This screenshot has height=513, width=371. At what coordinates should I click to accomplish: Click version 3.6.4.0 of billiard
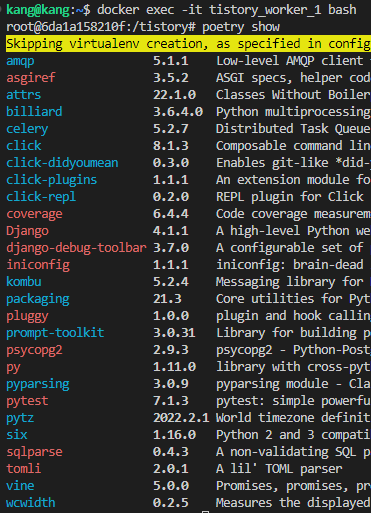178,112
